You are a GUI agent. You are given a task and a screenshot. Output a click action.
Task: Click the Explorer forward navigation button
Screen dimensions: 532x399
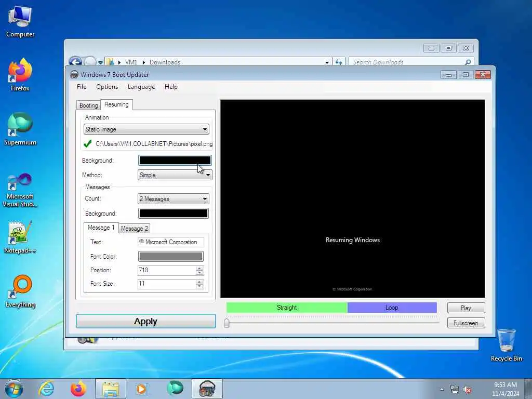click(90, 61)
